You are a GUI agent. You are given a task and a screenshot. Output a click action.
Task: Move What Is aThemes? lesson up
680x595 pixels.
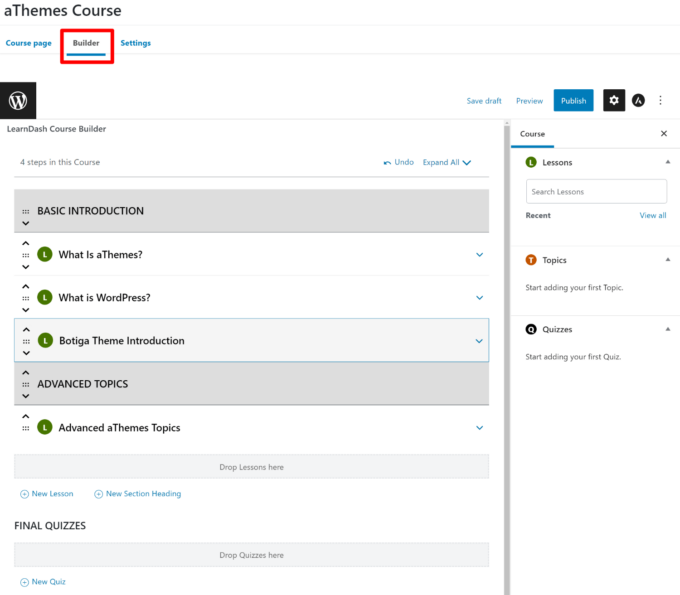click(26, 243)
